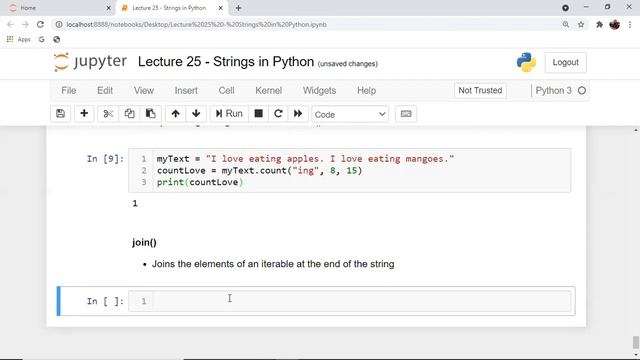Open a new browser tab

tap(238, 8)
